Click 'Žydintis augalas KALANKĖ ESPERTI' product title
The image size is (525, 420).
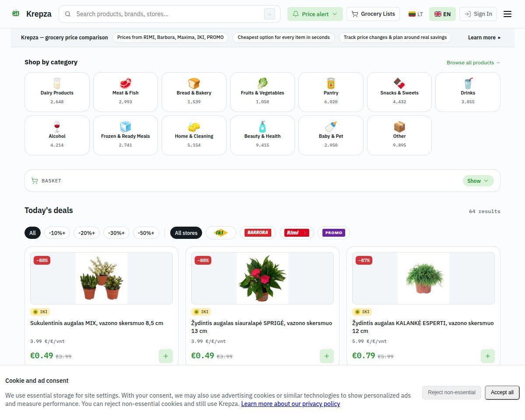pyautogui.click(x=423, y=327)
